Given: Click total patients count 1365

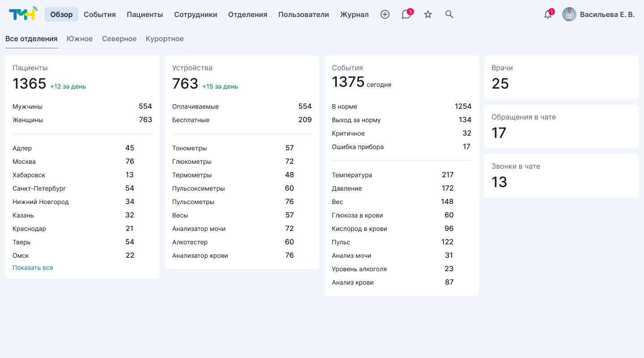Looking at the screenshot, I should tap(30, 84).
